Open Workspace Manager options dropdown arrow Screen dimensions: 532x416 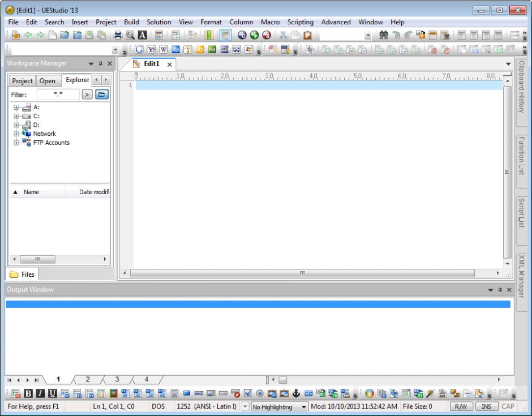(91, 63)
